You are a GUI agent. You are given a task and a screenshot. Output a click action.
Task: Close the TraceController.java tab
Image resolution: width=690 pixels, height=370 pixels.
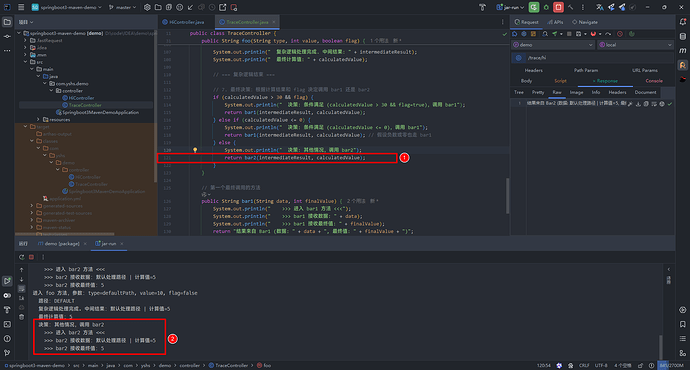274,22
